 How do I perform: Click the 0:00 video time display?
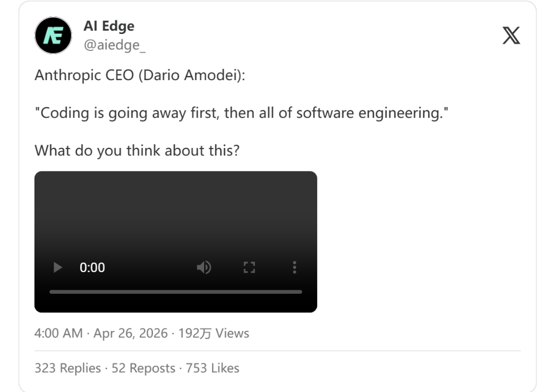(92, 268)
